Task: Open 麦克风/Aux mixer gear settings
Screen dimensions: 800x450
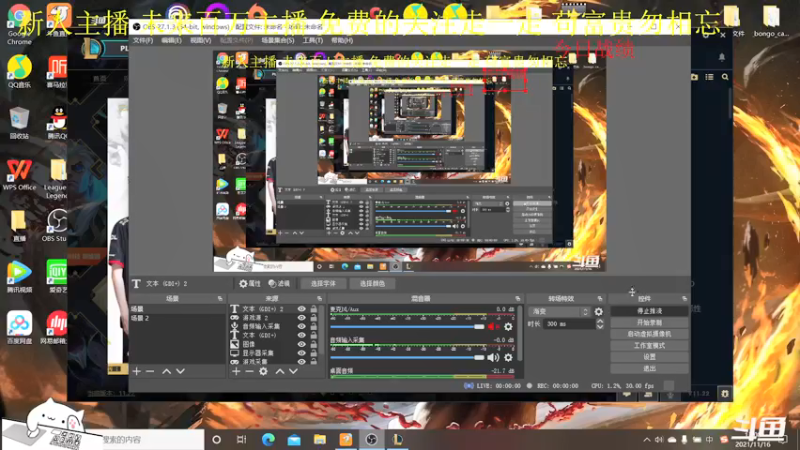Action: (x=508, y=327)
